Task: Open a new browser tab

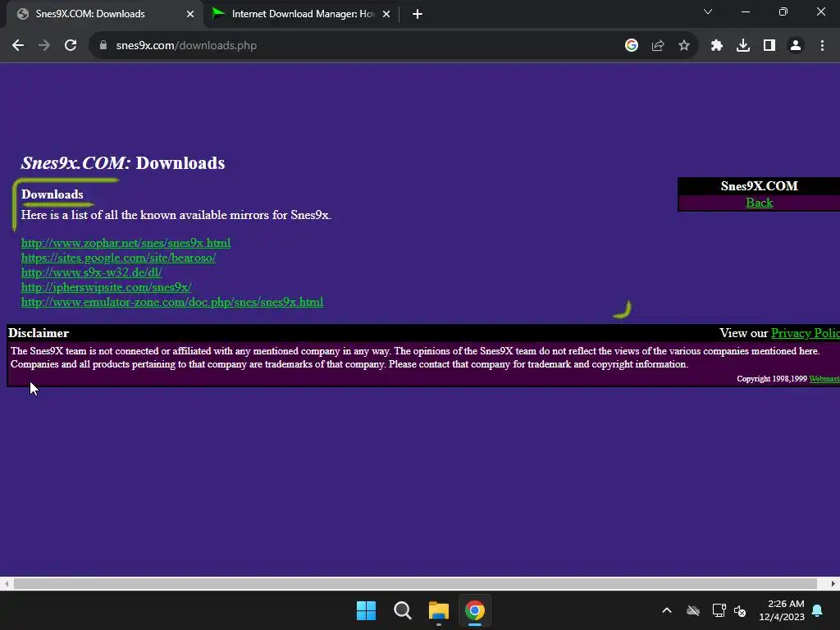Action: (x=418, y=14)
